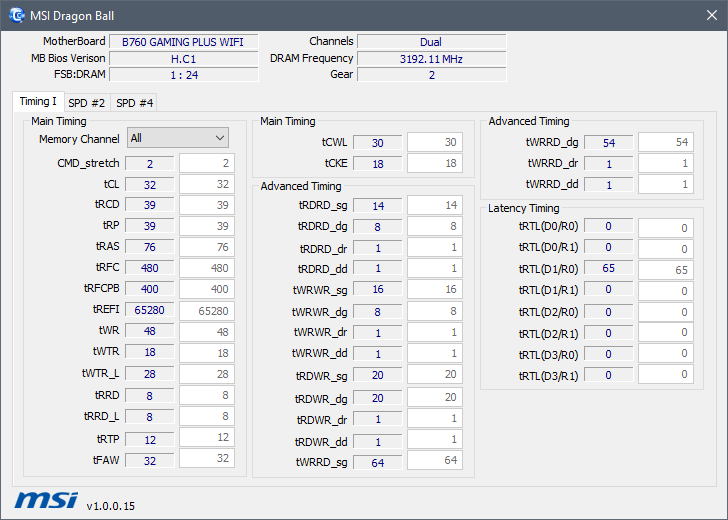Viewport: 728px width, 520px height.
Task: Click the tWRWR_dd editable input field
Action: pos(435,353)
